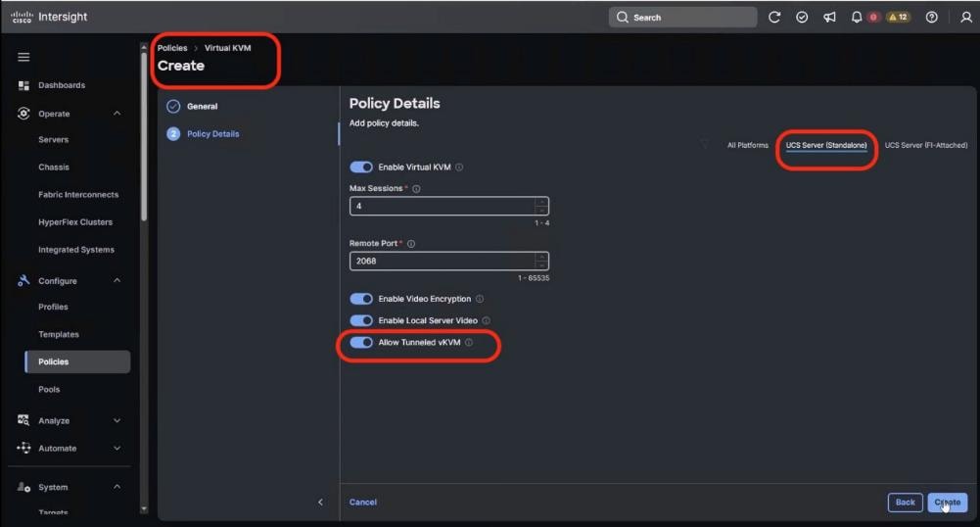Click the Create button
Viewport: 980px width, 527px height.
pos(948,502)
